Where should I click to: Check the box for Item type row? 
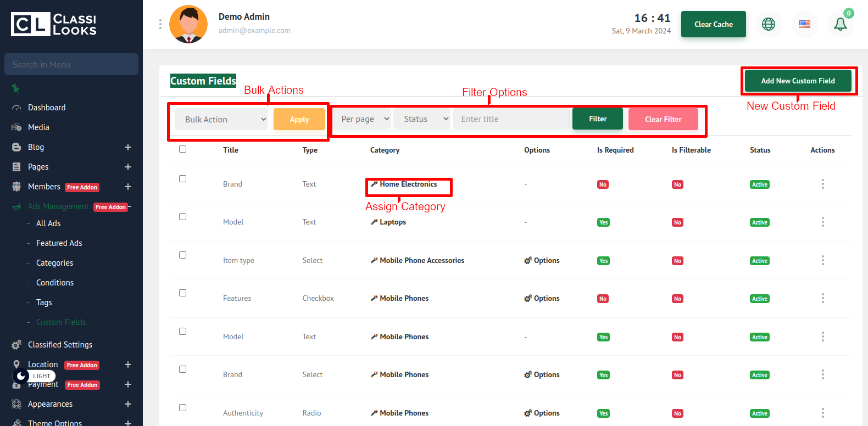183,255
